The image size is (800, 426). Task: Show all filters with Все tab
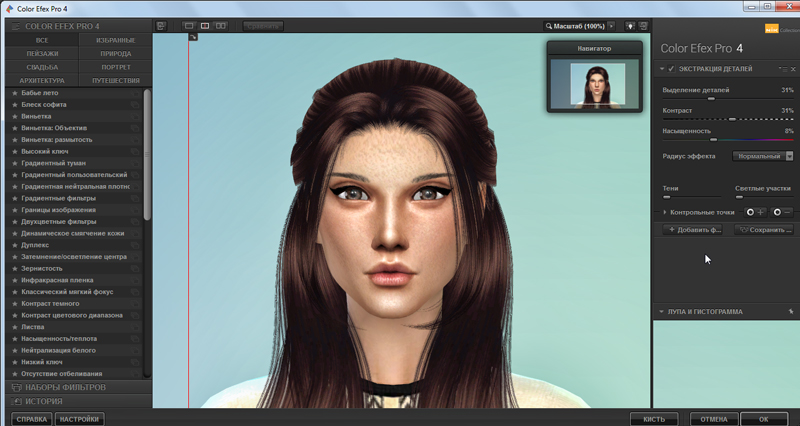42,40
